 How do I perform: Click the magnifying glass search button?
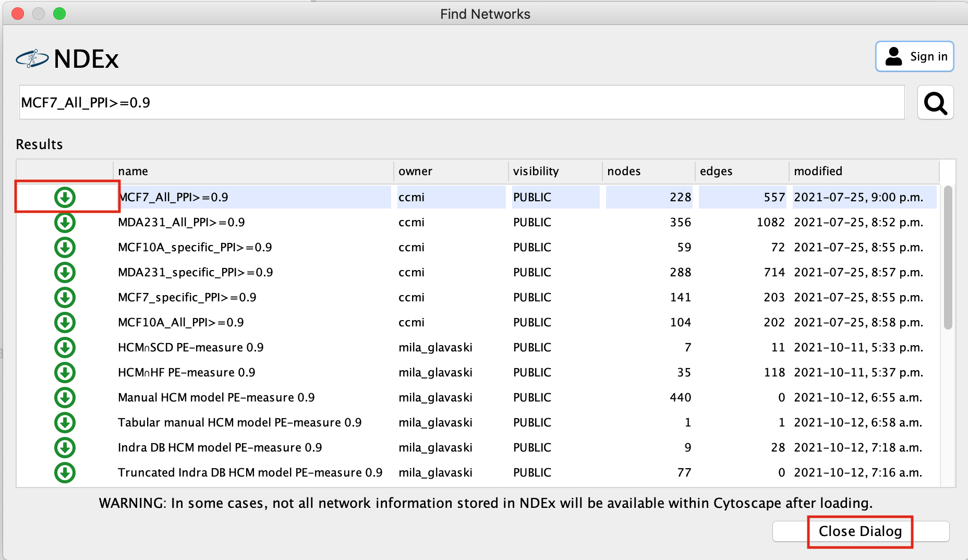(x=935, y=103)
